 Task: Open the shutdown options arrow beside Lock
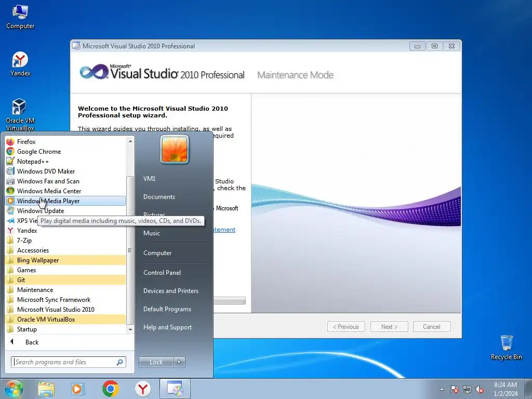(179, 362)
